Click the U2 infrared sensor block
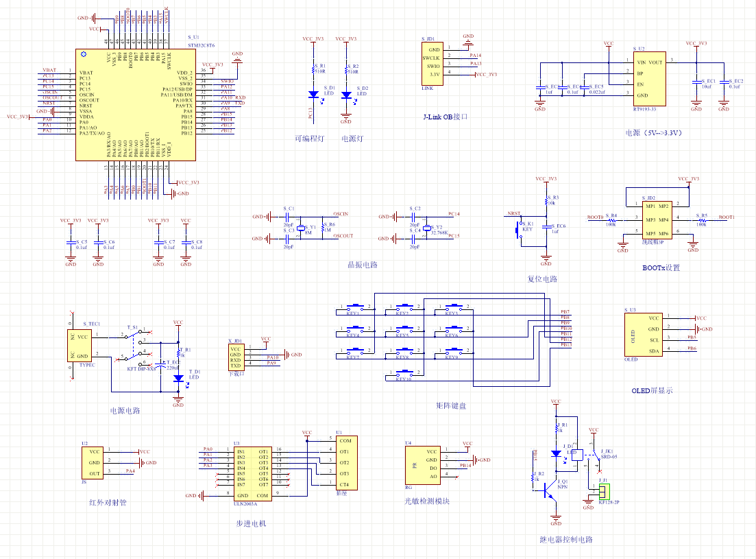This screenshot has width=756, height=559. [x=94, y=463]
